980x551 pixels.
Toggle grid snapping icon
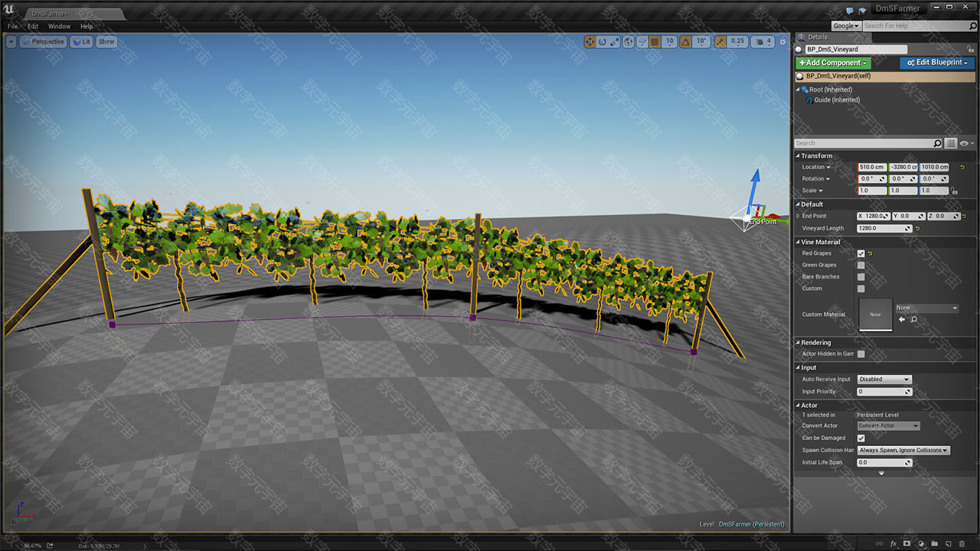click(x=655, y=42)
